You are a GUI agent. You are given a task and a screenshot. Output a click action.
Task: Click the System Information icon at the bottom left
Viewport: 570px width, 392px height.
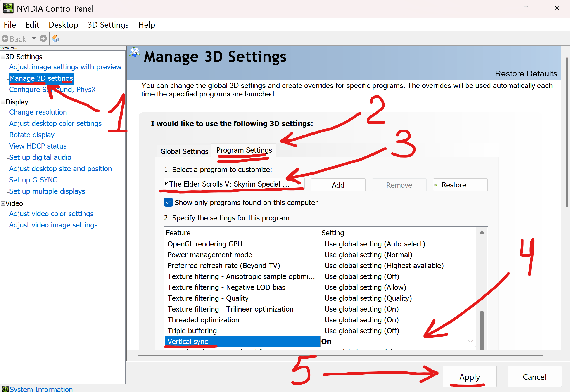tap(5, 389)
